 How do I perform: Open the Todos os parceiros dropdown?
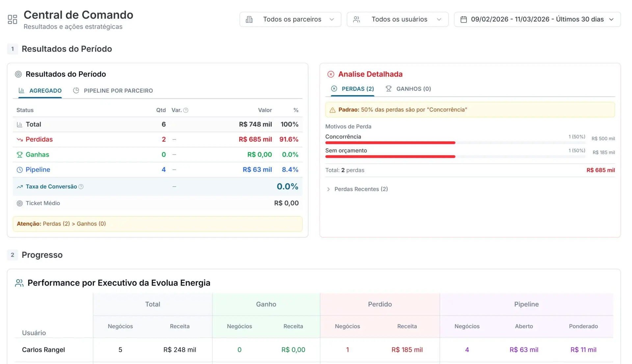pyautogui.click(x=290, y=19)
